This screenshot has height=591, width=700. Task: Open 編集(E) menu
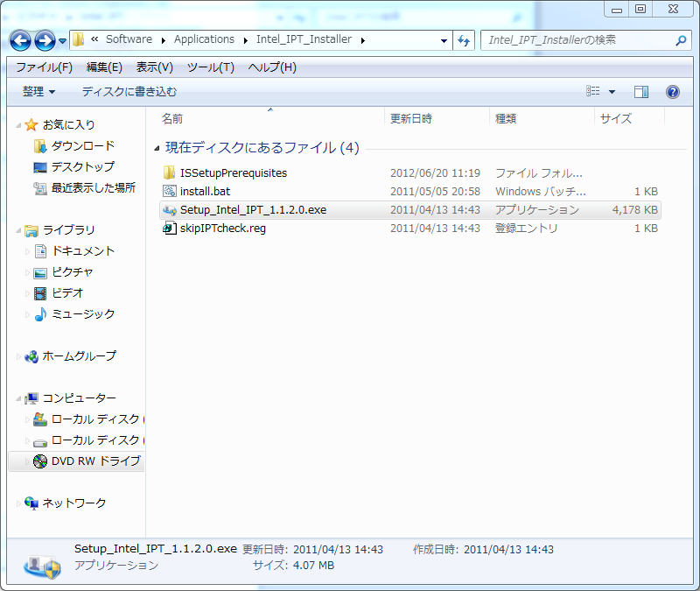(x=104, y=67)
